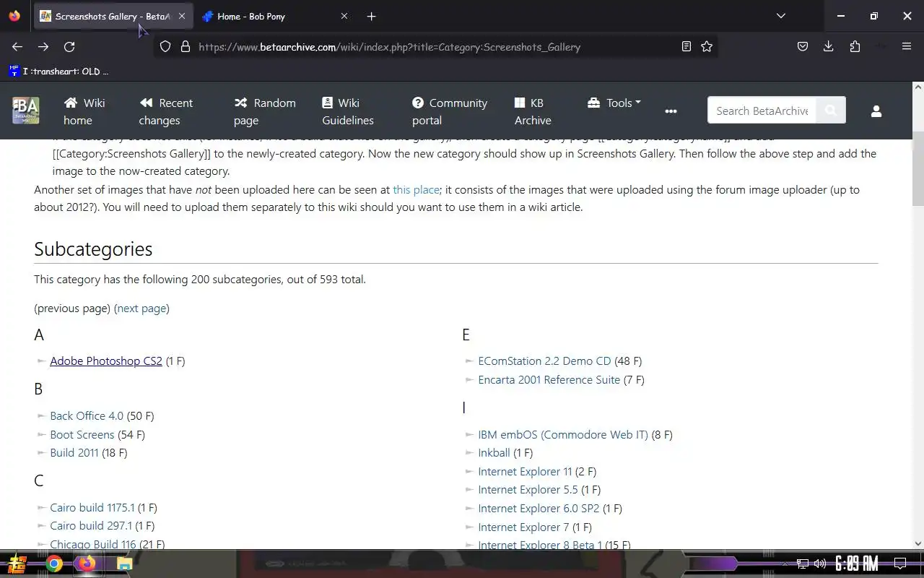Save page to Pocket
924x578 pixels.
[803, 47]
